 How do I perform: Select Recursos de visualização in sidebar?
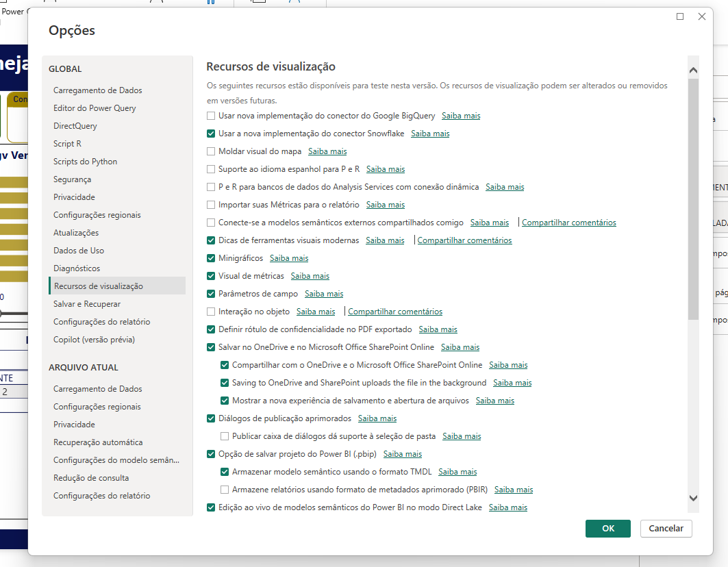click(117, 286)
